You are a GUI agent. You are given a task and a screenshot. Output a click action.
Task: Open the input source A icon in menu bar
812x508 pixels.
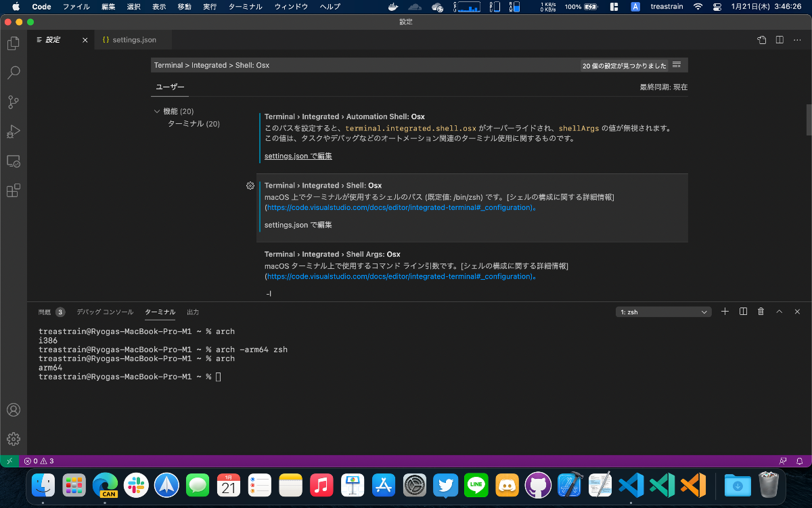pyautogui.click(x=635, y=7)
